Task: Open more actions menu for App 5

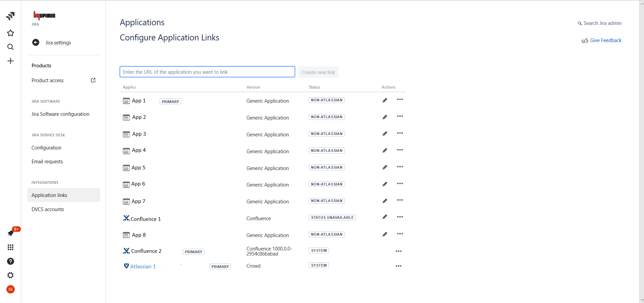Action: [400, 167]
